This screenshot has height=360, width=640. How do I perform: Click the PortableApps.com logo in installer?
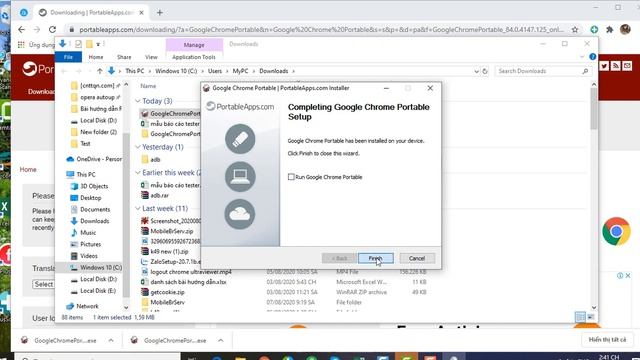[240, 107]
